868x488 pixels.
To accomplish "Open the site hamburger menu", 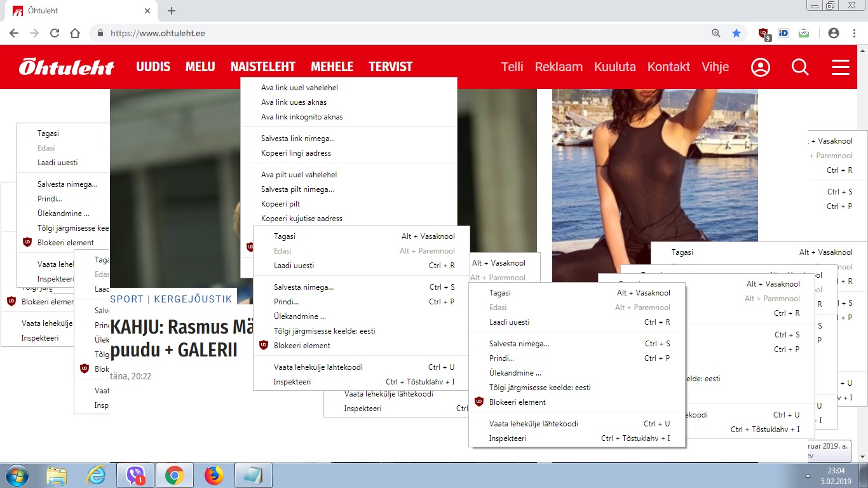I will [841, 67].
